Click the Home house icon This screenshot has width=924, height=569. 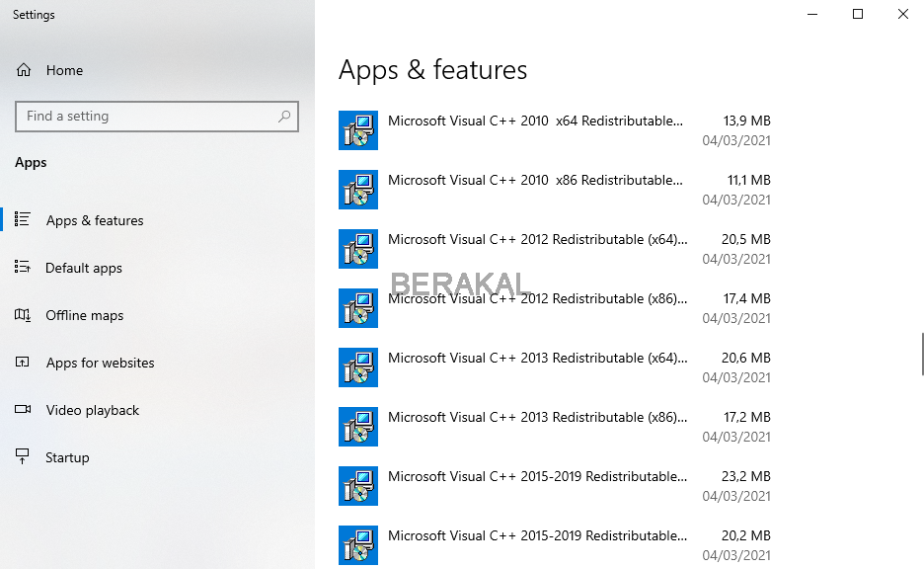(x=24, y=70)
